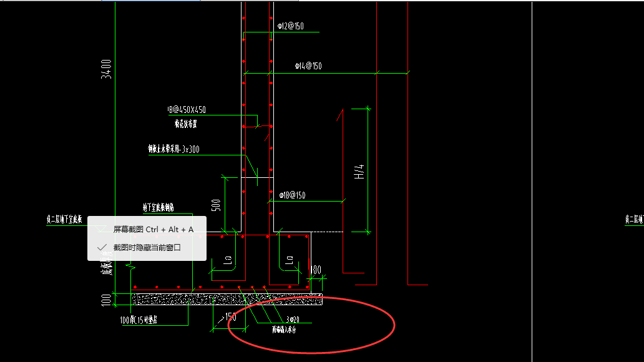Viewport: 644px width, 362px height.
Task: Pick the 3400 vertical dimension text
Action: (106, 69)
